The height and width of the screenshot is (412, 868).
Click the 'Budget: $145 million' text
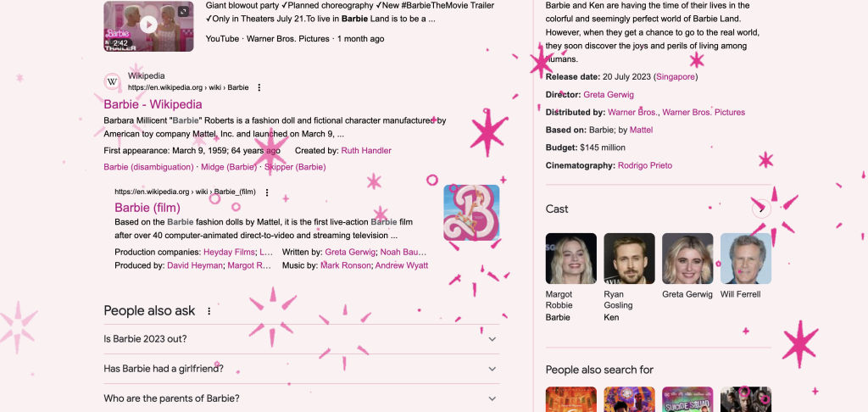[586, 148]
